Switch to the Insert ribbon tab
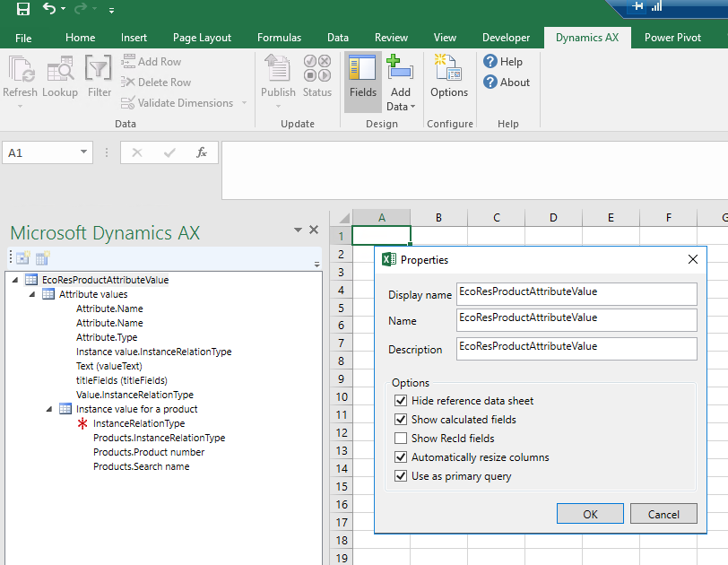 coord(134,38)
